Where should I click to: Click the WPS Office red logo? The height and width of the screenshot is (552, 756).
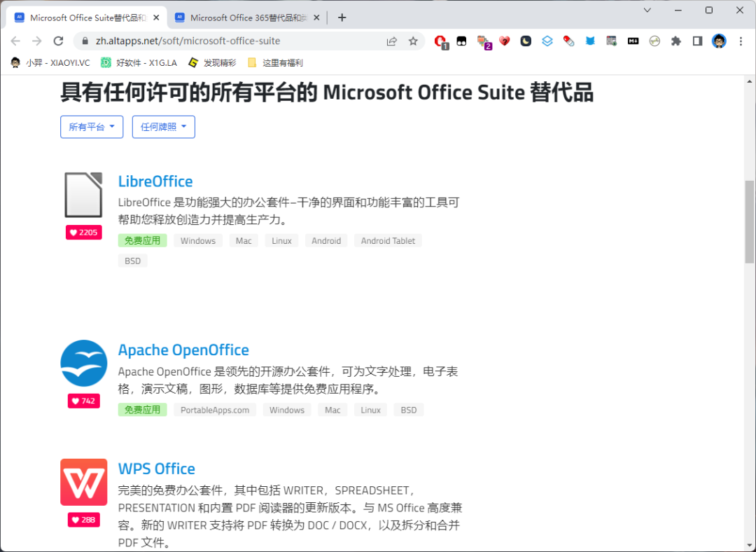pos(84,482)
